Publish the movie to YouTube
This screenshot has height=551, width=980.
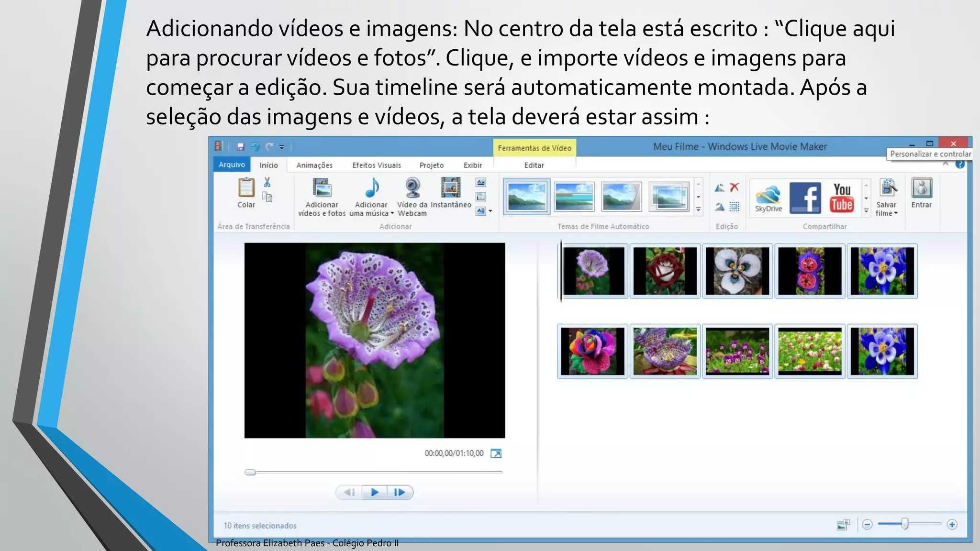[x=842, y=198]
